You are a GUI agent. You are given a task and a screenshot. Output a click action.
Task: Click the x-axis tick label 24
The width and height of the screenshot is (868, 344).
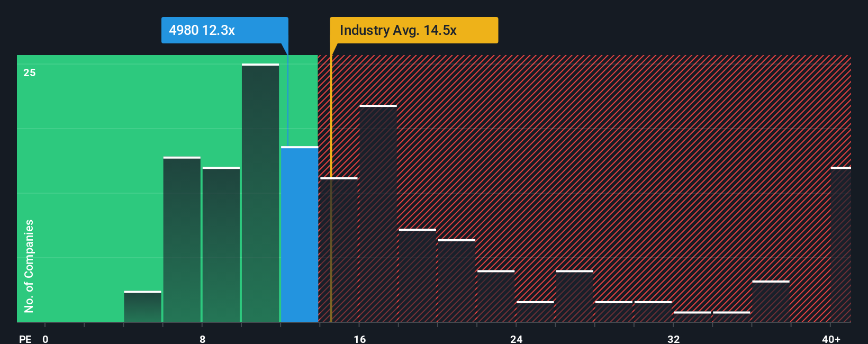pos(517,339)
